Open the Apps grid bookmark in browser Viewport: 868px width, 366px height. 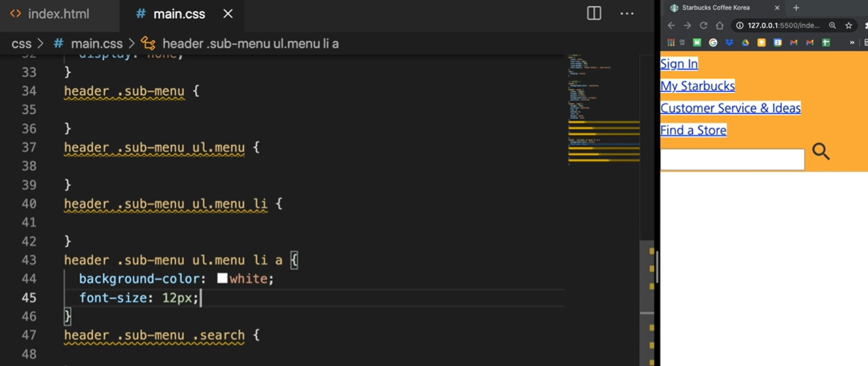pos(671,42)
